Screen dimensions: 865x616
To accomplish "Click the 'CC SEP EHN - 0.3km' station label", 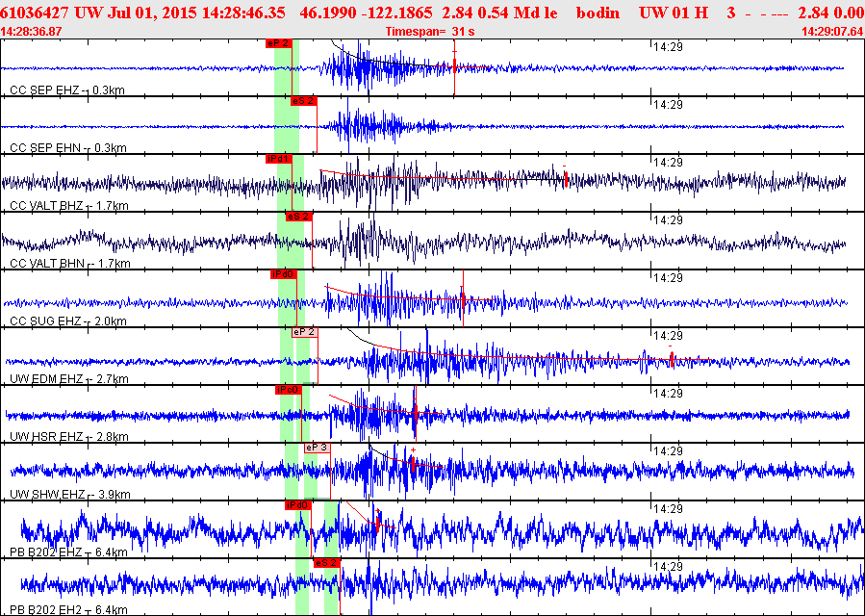I will tap(68, 148).
